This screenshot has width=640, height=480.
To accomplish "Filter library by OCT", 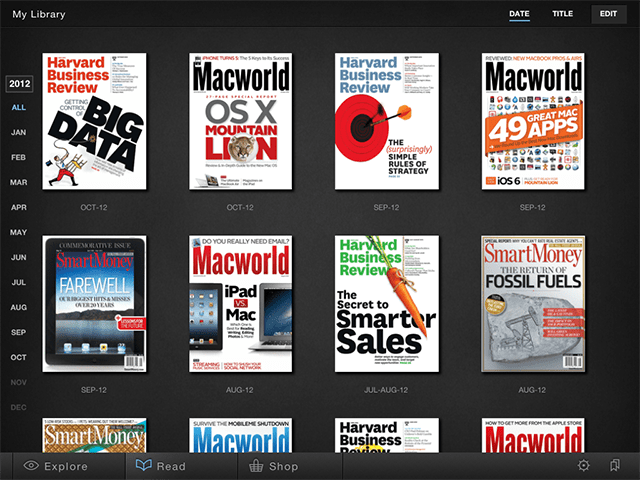I will (19, 358).
